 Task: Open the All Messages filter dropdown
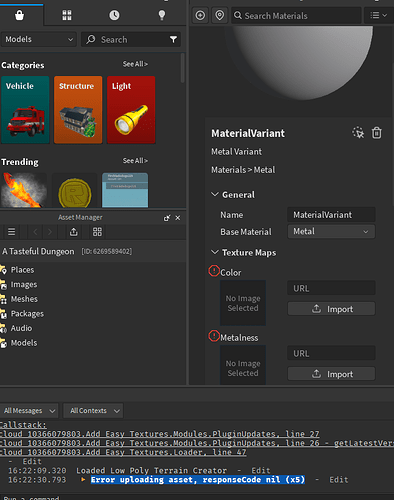click(29, 411)
